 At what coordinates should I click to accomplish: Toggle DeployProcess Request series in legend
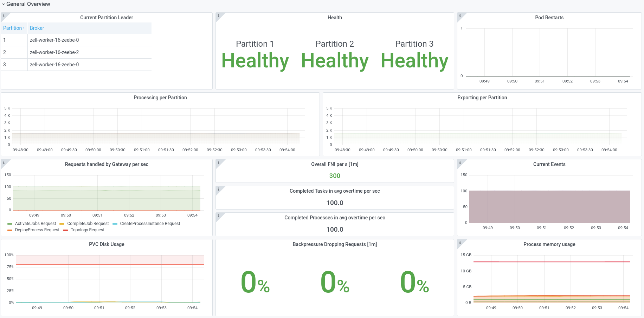click(x=37, y=230)
